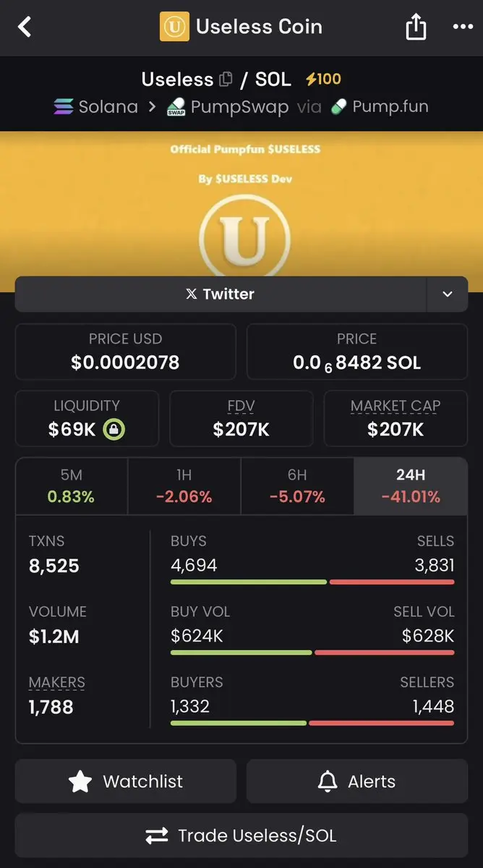Copy the Useless token address icon

226,79
